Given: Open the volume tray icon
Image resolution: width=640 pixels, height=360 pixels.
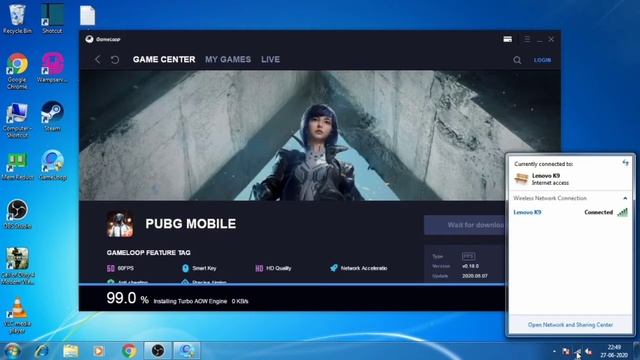Looking at the screenshot, I should point(589,351).
